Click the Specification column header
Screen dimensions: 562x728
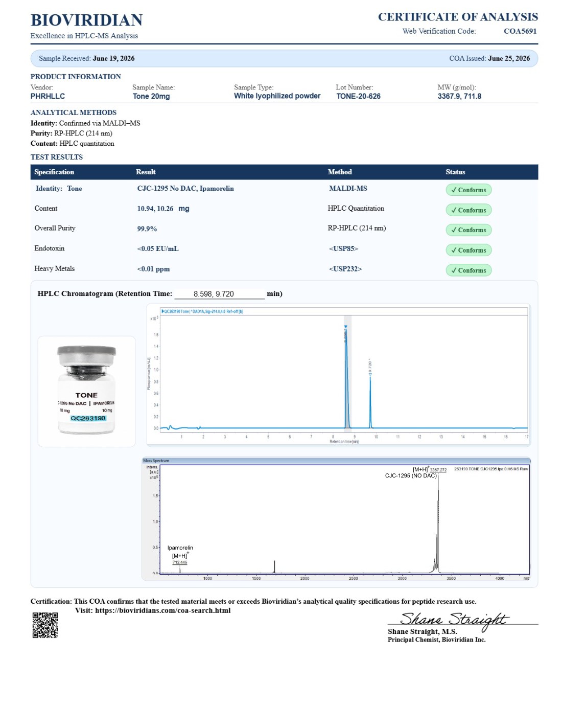coord(54,172)
